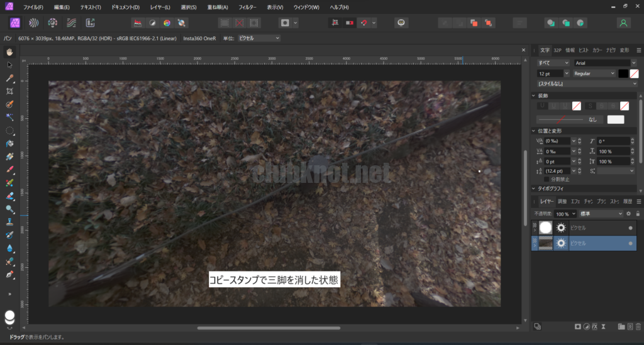Screen dimensions: 644x345
Task: Click the horizontal canvas scrollbar
Action: tap(250, 327)
